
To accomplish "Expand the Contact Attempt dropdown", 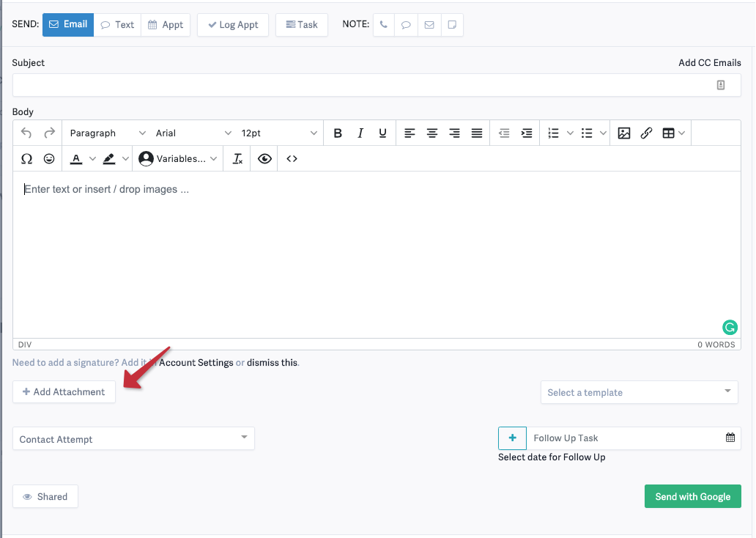I will (x=133, y=438).
